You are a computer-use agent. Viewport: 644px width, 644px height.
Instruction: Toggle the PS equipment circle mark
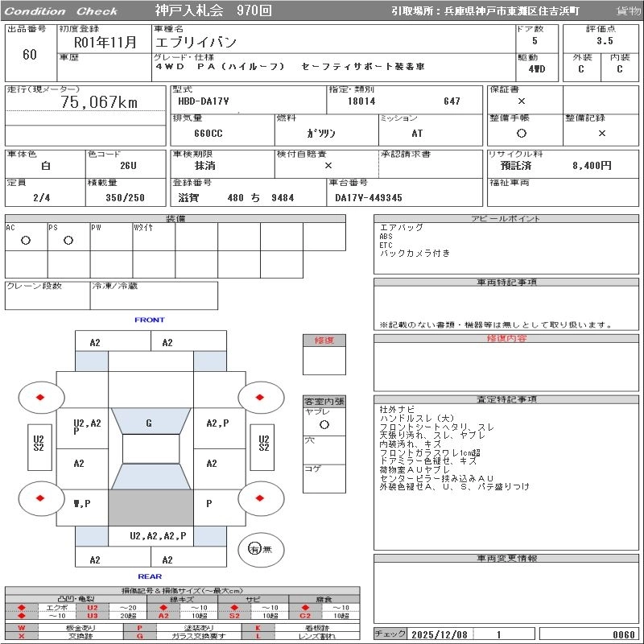pos(68,240)
